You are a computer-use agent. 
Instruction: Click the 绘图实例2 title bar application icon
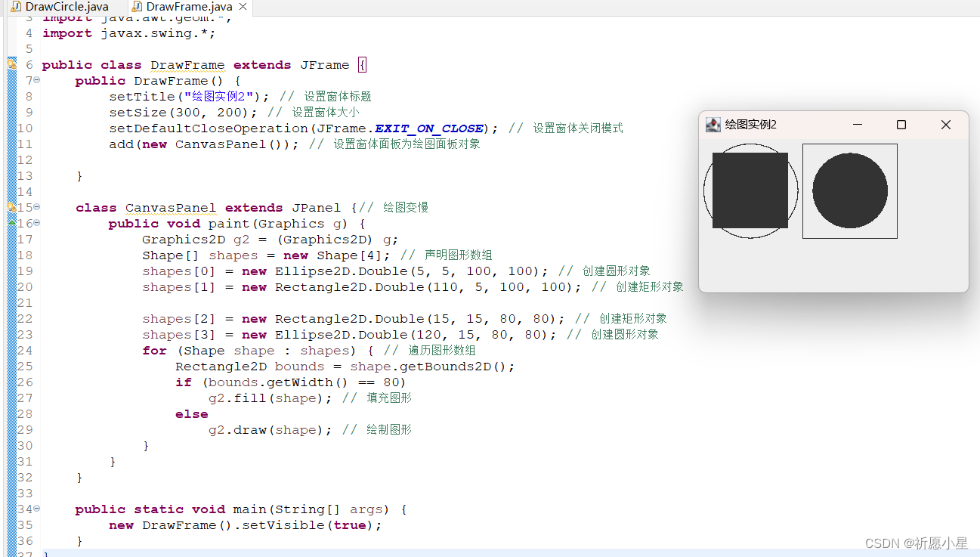click(x=713, y=124)
